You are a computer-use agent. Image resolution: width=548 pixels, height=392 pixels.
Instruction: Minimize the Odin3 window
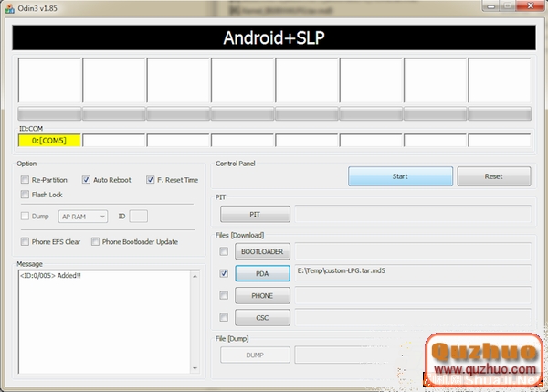(491, 6)
